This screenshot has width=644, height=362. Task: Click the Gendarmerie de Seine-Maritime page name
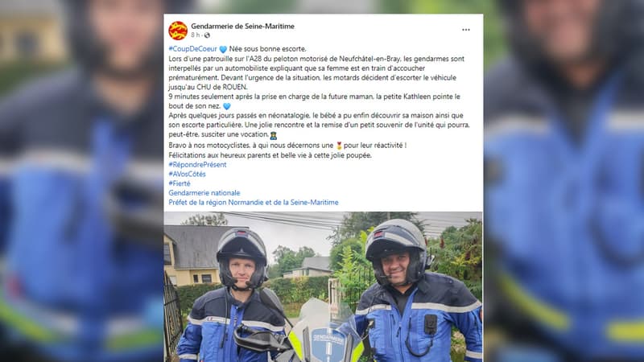(x=242, y=26)
